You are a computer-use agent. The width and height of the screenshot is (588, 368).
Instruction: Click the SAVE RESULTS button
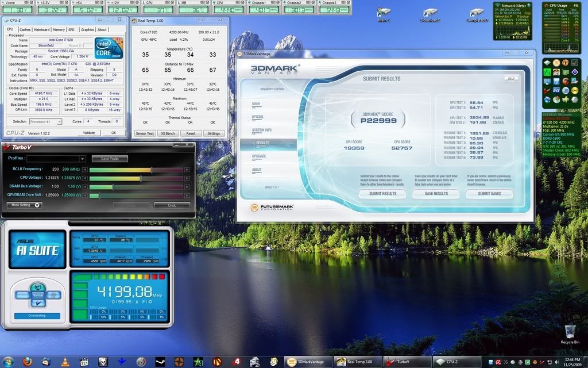[x=436, y=193]
